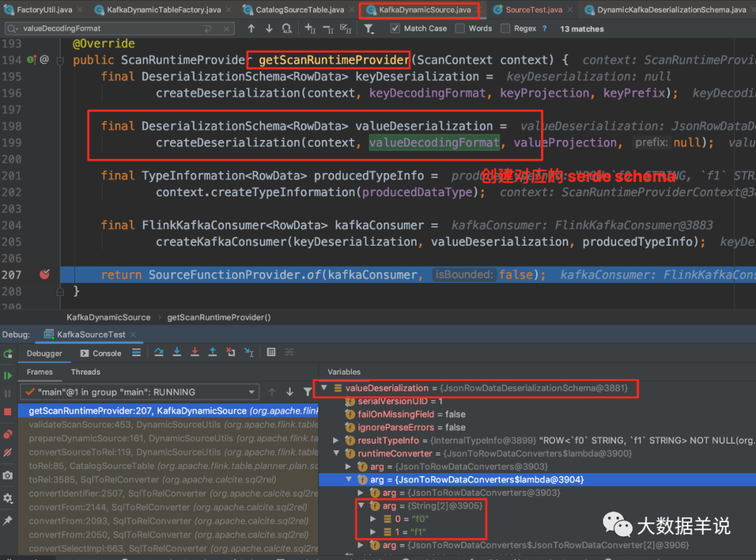Click the next frame down arrow
Viewport: 756px width, 560px height.
coord(290,392)
